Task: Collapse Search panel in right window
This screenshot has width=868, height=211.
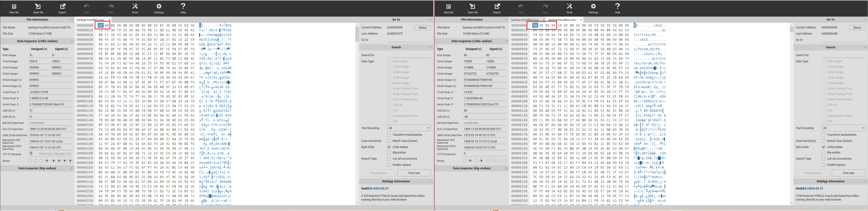Action: (865, 47)
